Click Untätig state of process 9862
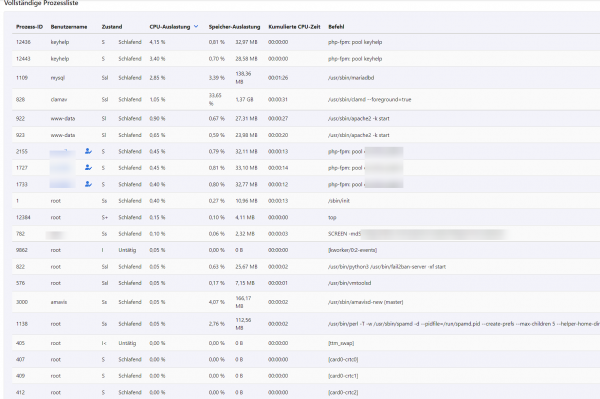 tap(127, 250)
